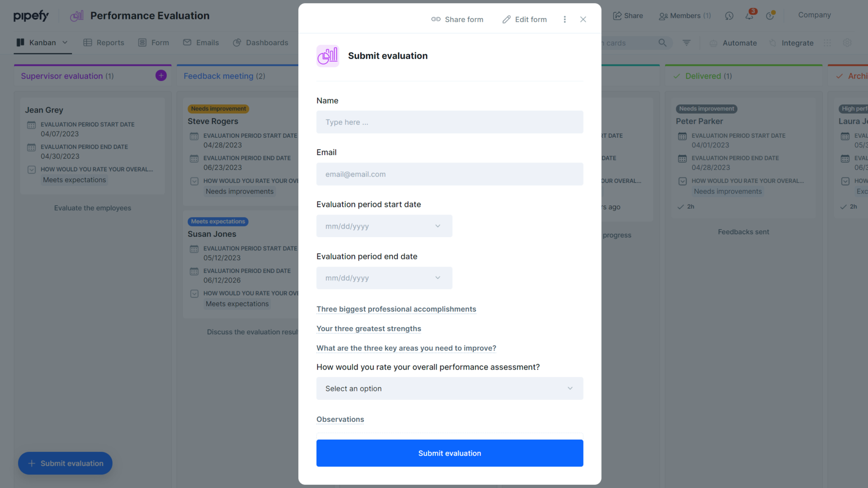Click the Submit evaluation button

tap(449, 453)
